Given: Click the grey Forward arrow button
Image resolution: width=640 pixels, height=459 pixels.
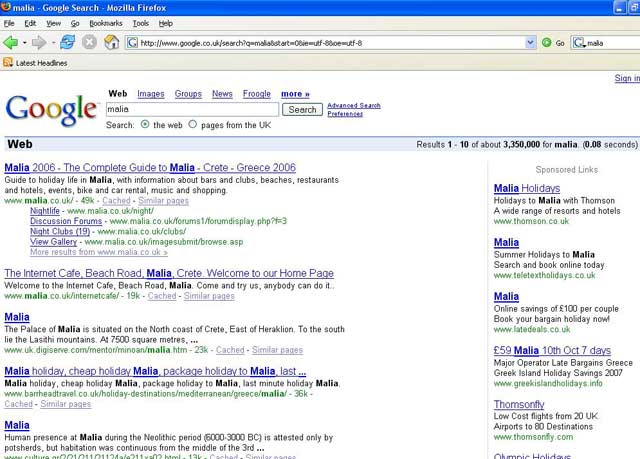Looking at the screenshot, I should [38, 42].
